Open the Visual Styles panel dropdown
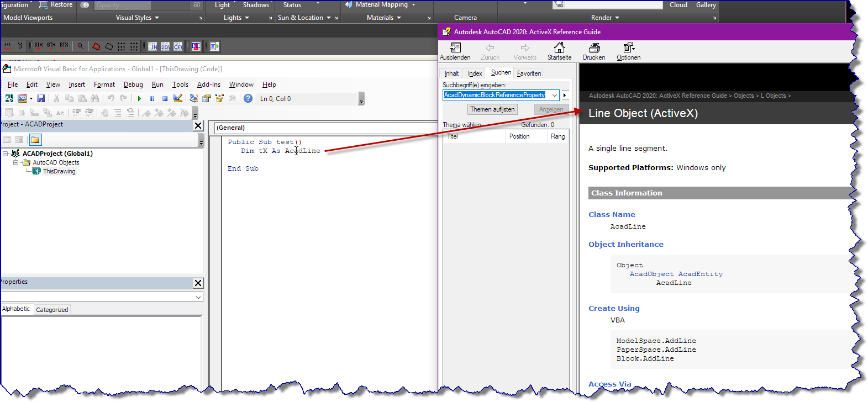868x402 pixels. [x=157, y=18]
